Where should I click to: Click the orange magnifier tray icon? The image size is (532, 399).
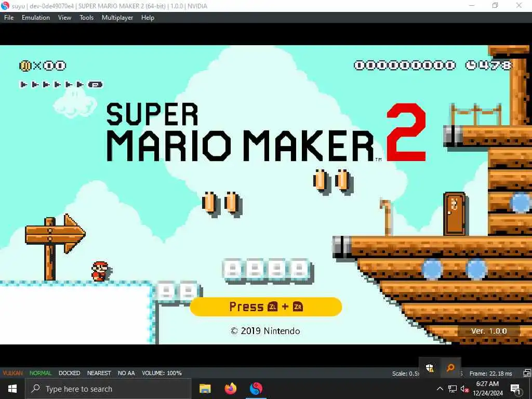450,367
